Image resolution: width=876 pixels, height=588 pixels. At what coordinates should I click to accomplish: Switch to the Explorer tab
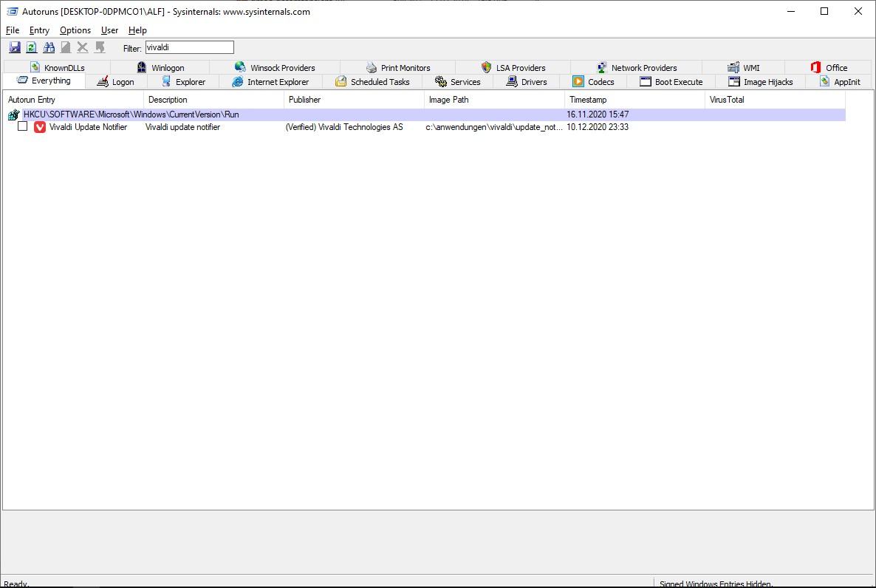(183, 81)
